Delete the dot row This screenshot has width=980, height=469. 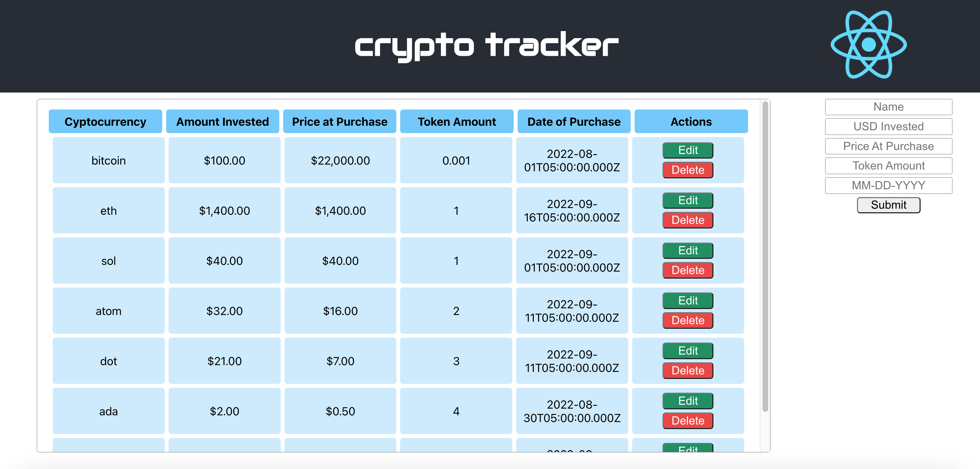[x=687, y=371]
